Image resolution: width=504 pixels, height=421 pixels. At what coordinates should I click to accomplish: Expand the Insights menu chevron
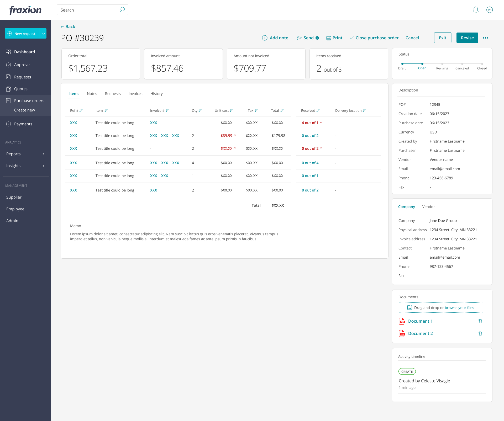coord(44,166)
